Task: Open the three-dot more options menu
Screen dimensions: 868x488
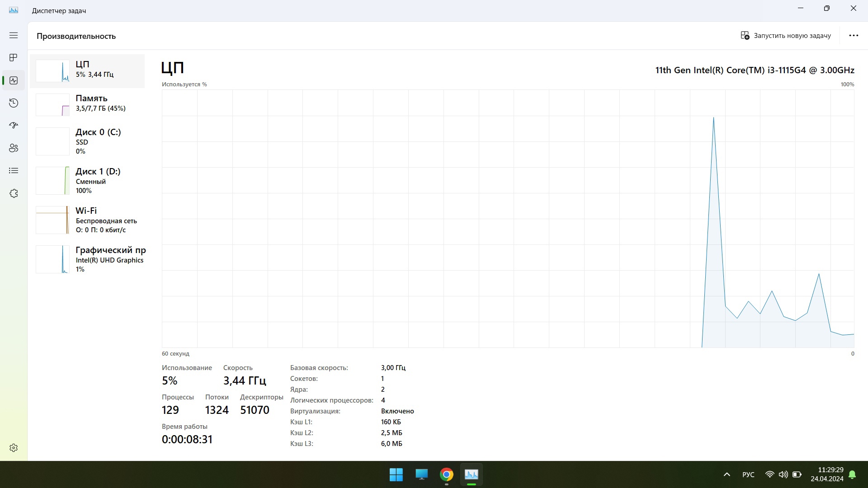Action: click(854, 36)
